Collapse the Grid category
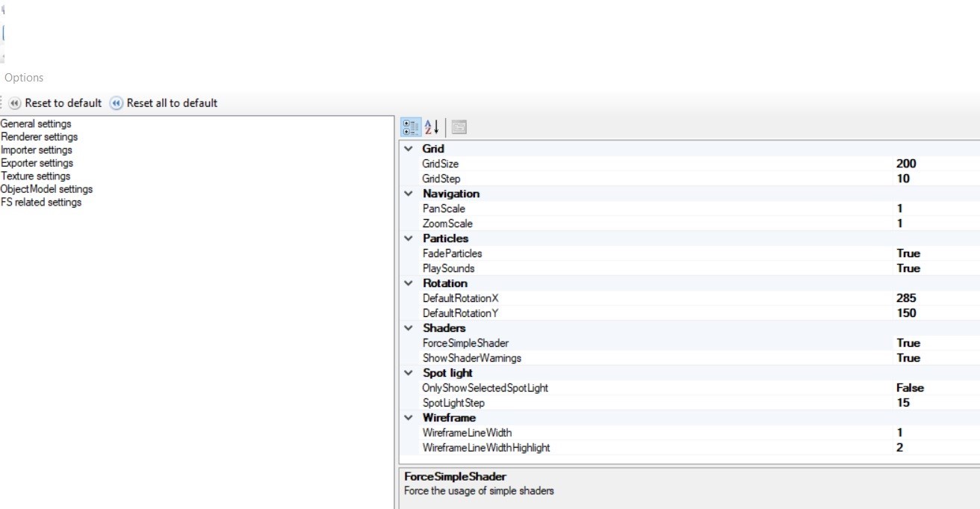The height and width of the screenshot is (509, 980). point(408,149)
